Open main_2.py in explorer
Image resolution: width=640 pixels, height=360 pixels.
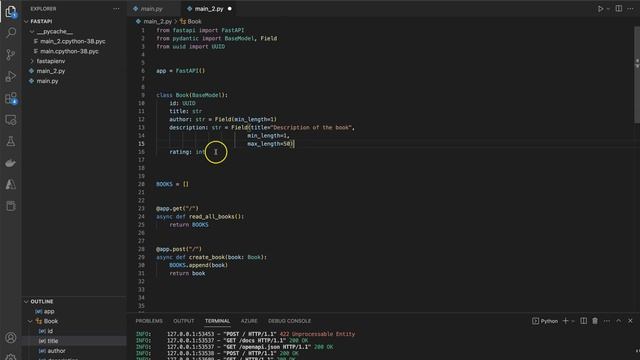51,71
